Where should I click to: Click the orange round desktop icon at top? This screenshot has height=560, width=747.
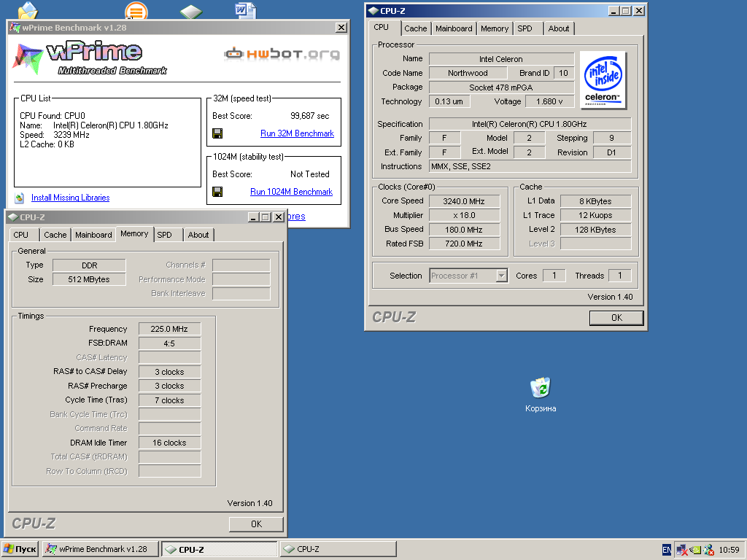point(136,10)
